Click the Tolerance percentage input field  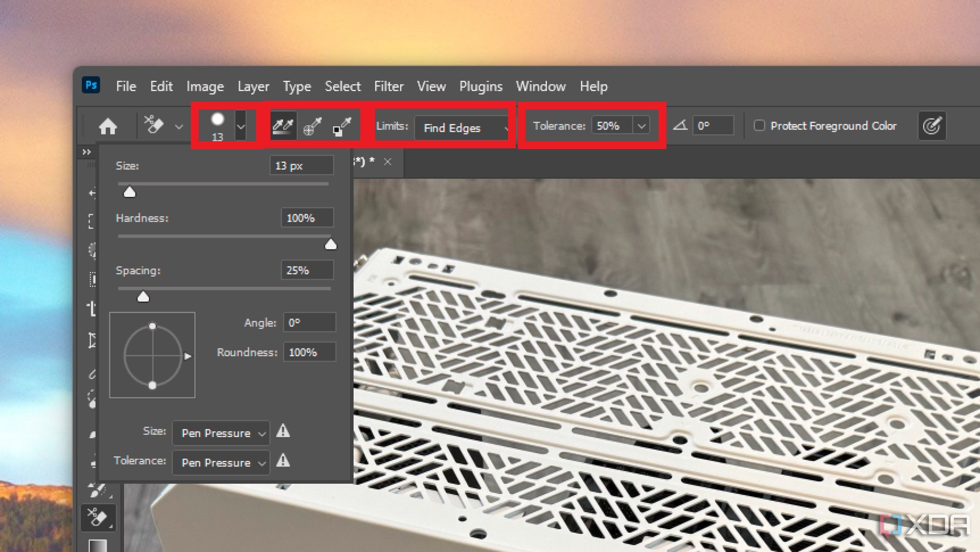(x=608, y=126)
